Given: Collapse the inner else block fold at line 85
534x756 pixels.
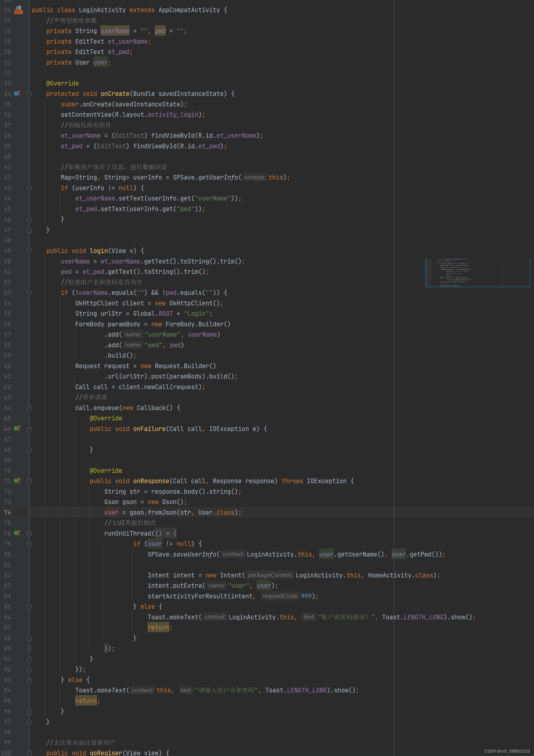Looking at the screenshot, I should point(29,607).
